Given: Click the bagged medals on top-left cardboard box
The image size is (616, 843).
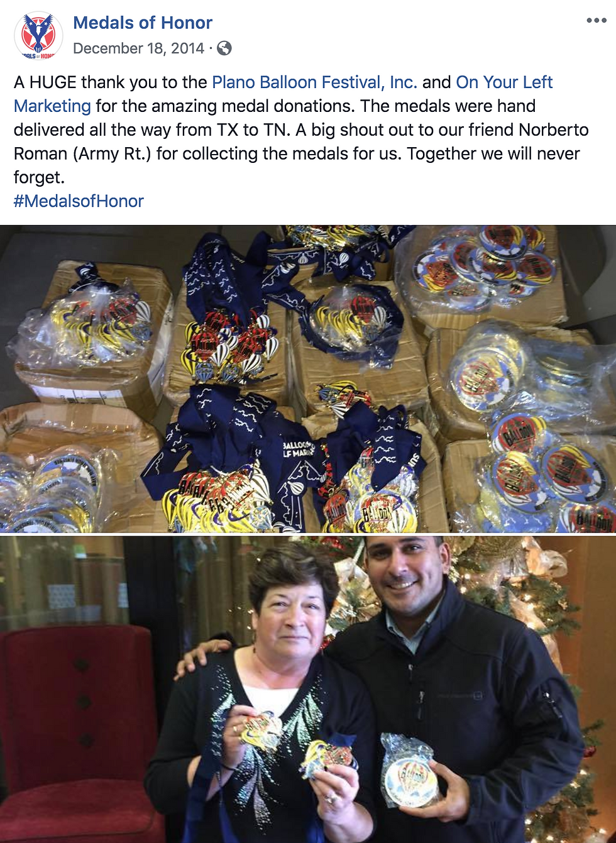Looking at the screenshot, I should click(88, 324).
